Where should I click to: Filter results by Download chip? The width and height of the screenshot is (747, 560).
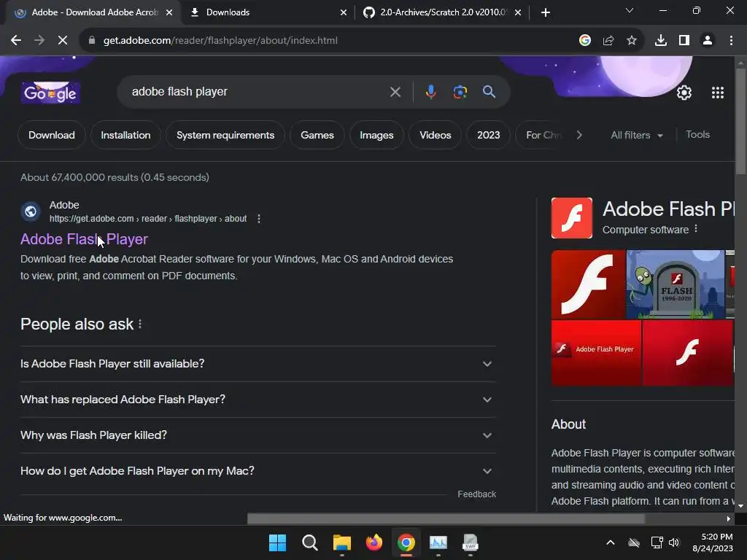pos(52,135)
